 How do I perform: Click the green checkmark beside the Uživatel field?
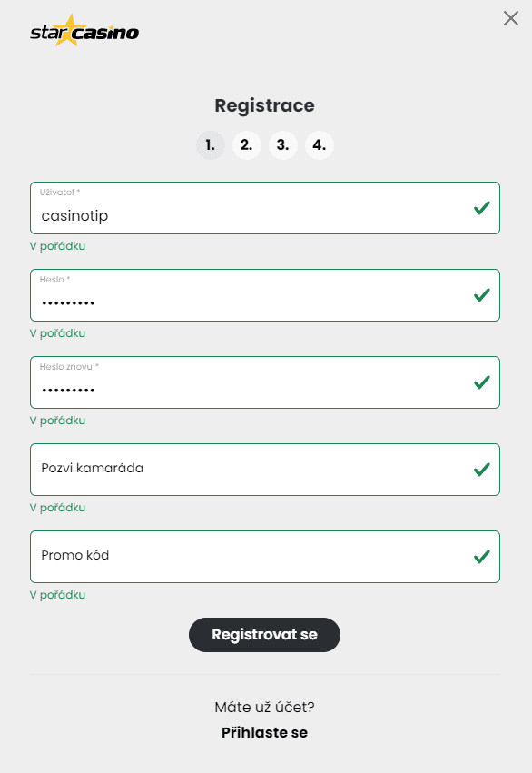point(480,208)
